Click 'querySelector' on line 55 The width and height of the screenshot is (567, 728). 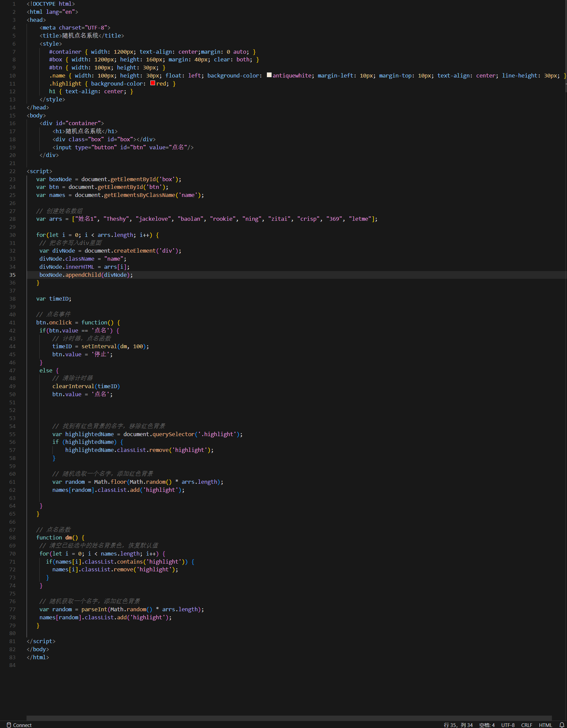174,434
